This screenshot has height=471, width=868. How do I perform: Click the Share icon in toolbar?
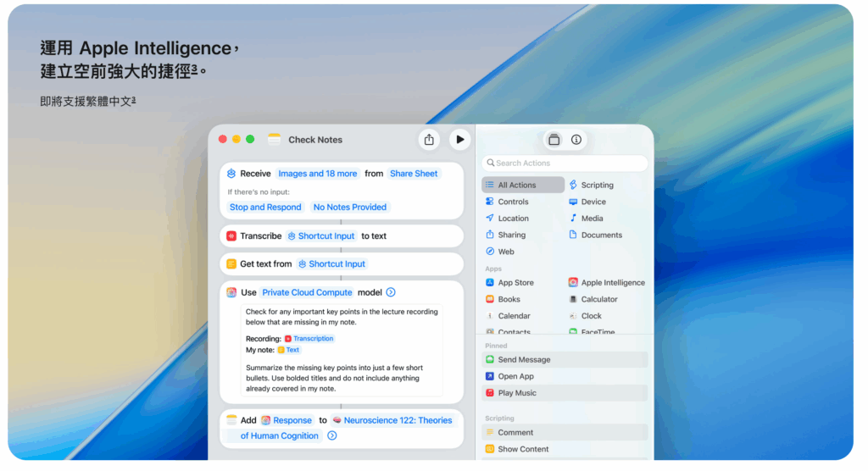429,140
